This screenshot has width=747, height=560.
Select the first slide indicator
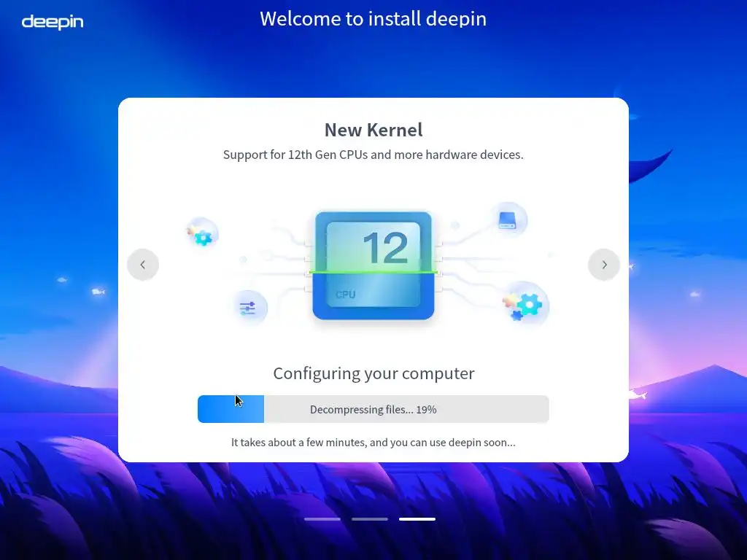tap(322, 519)
